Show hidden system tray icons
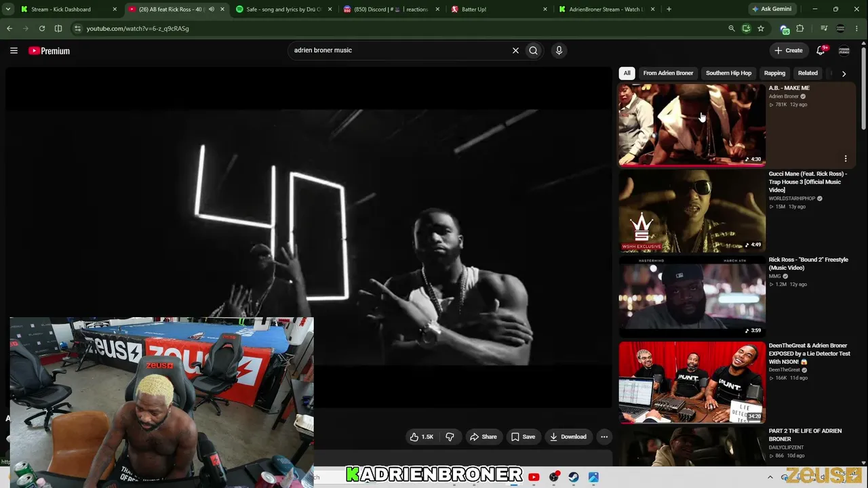 coord(772,477)
